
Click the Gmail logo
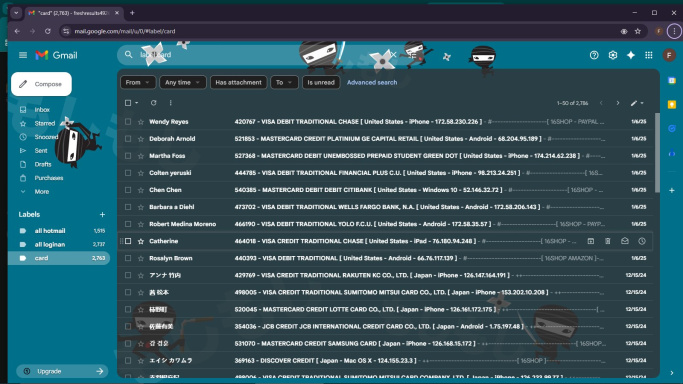pyautogui.click(x=57, y=55)
